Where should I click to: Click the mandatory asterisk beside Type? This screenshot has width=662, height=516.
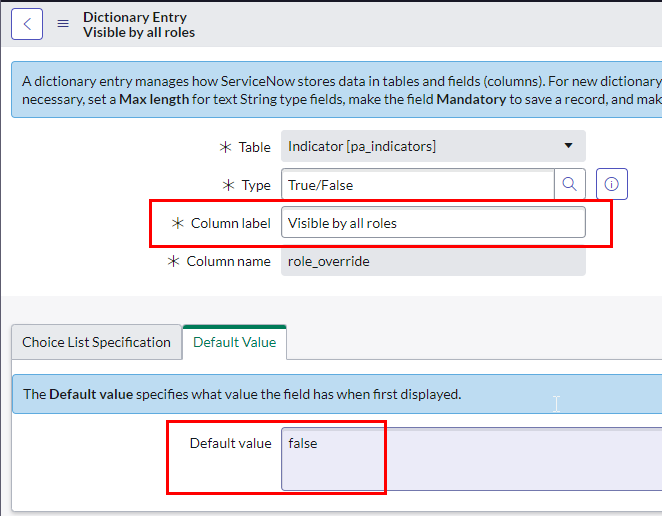tap(228, 185)
